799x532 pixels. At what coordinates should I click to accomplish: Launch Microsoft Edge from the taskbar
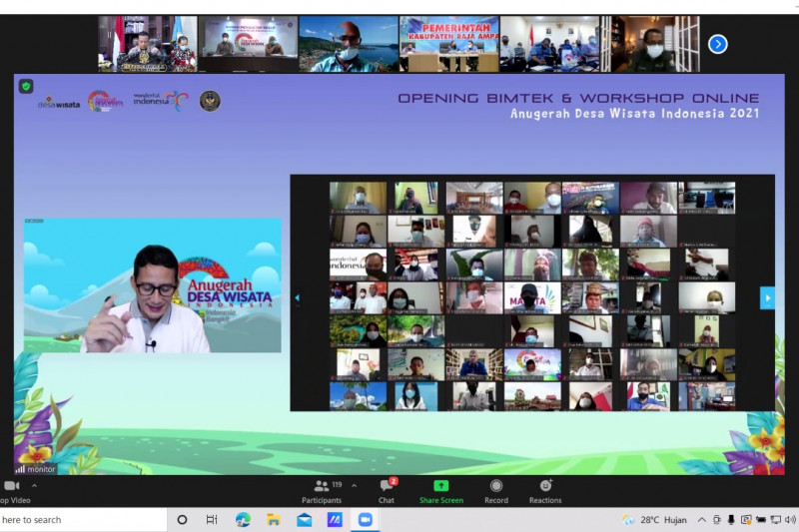[x=243, y=520]
